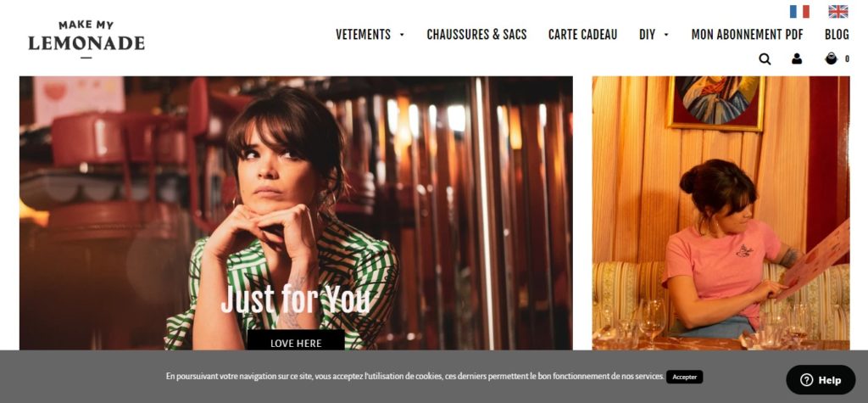
Task: Open the search magnifier icon
Action: click(x=765, y=59)
